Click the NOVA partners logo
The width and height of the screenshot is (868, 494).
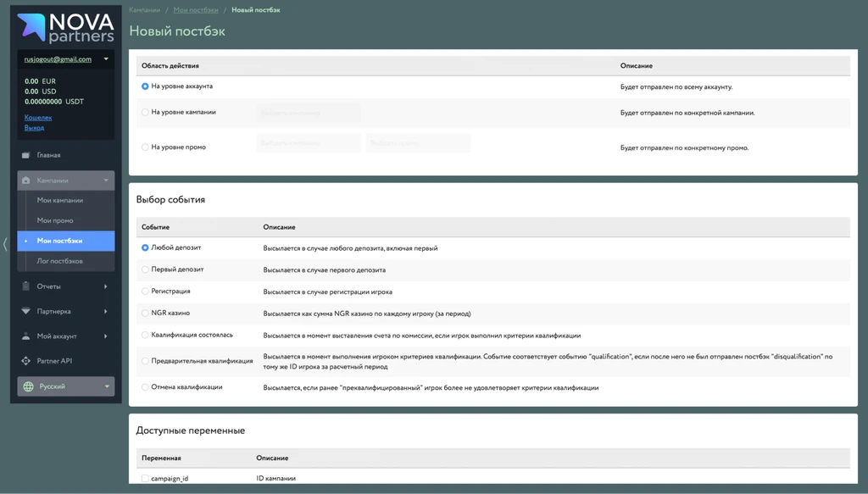65,28
